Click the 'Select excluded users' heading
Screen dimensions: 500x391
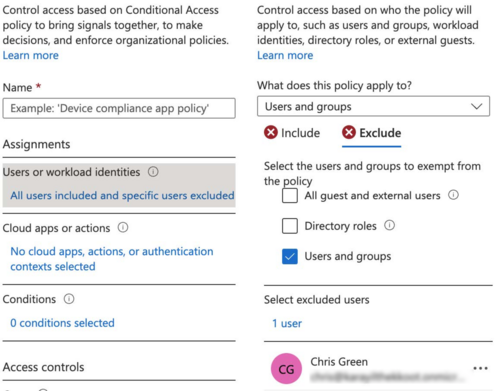(x=317, y=300)
